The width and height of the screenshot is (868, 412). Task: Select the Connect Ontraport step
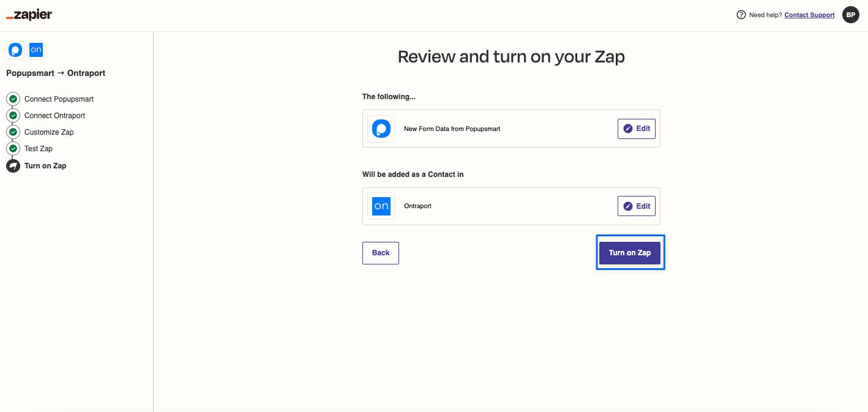[54, 115]
